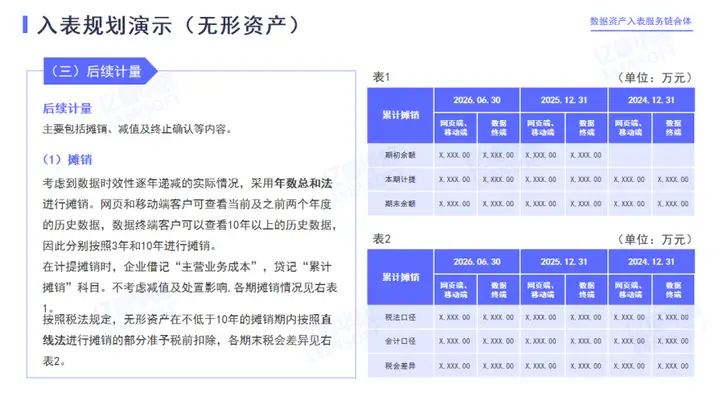Click the 期末余额 row label
Image resolution: width=720 pixels, height=397 pixels.
400,204
